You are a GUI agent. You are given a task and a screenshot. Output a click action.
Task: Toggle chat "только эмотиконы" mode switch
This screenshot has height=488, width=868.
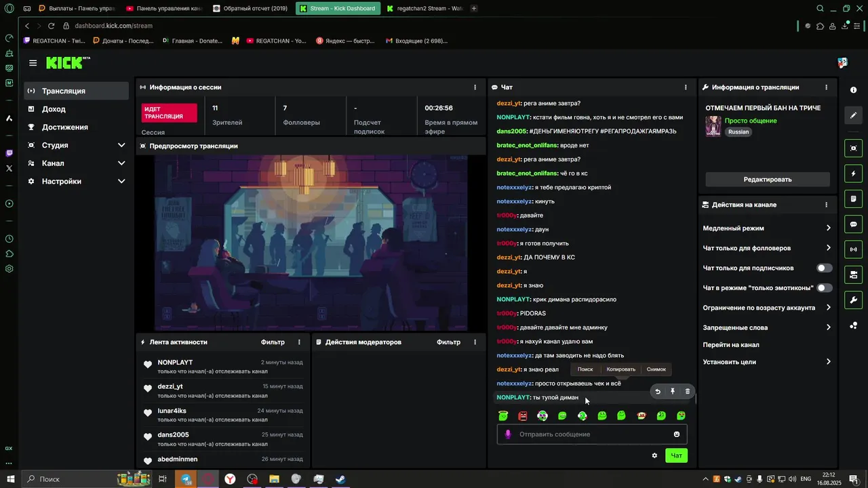pos(824,288)
